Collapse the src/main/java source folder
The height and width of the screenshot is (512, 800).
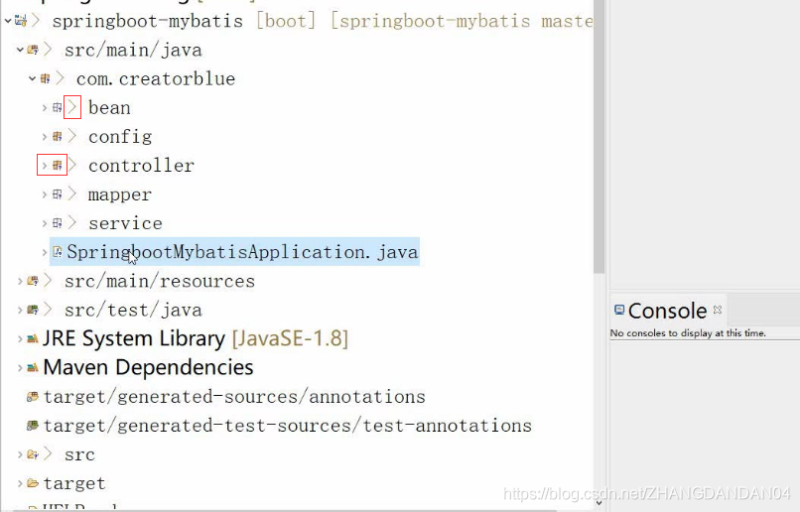pos(20,50)
